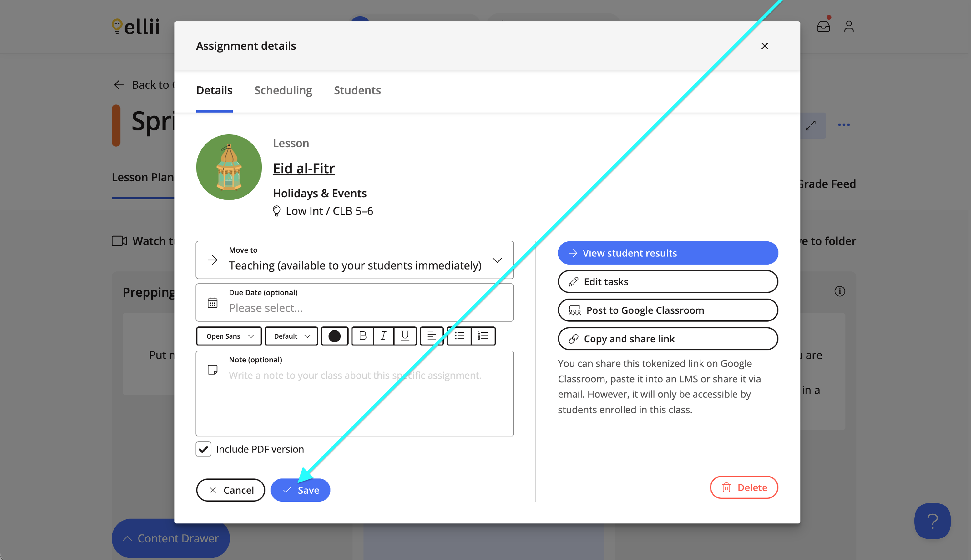Apply underline formatting in note editor
Viewport: 971px width, 560px height.
405,336
